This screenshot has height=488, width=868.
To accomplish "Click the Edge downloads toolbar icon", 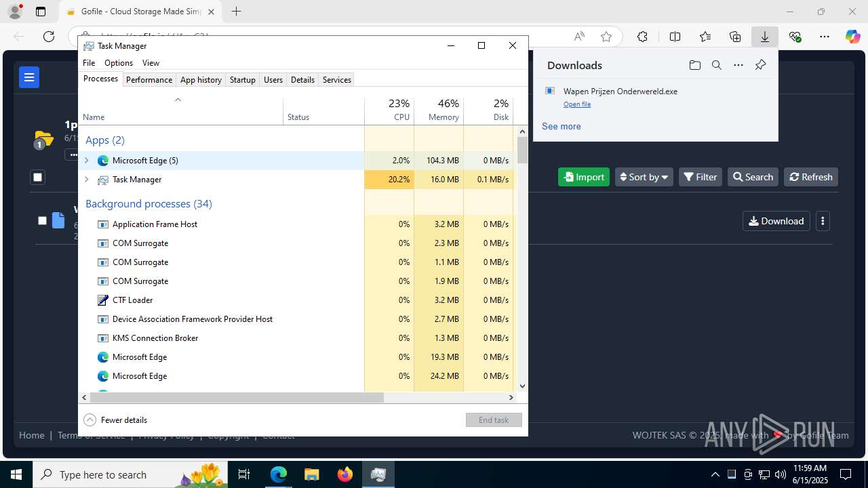I will point(765,37).
